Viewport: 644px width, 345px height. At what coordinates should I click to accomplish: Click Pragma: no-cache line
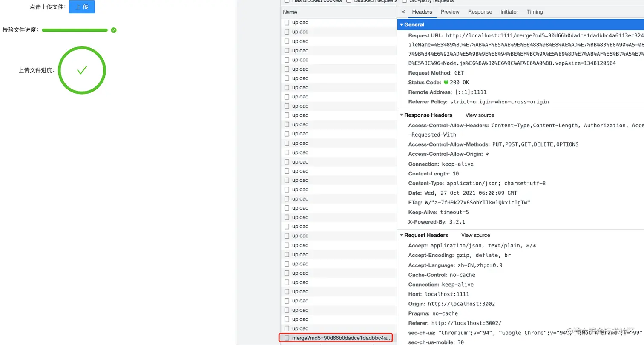click(433, 313)
